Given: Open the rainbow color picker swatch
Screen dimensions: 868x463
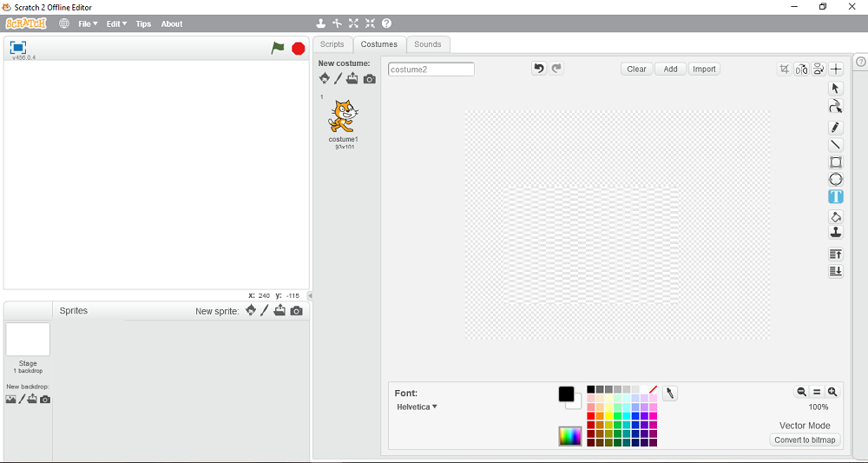Looking at the screenshot, I should [570, 436].
